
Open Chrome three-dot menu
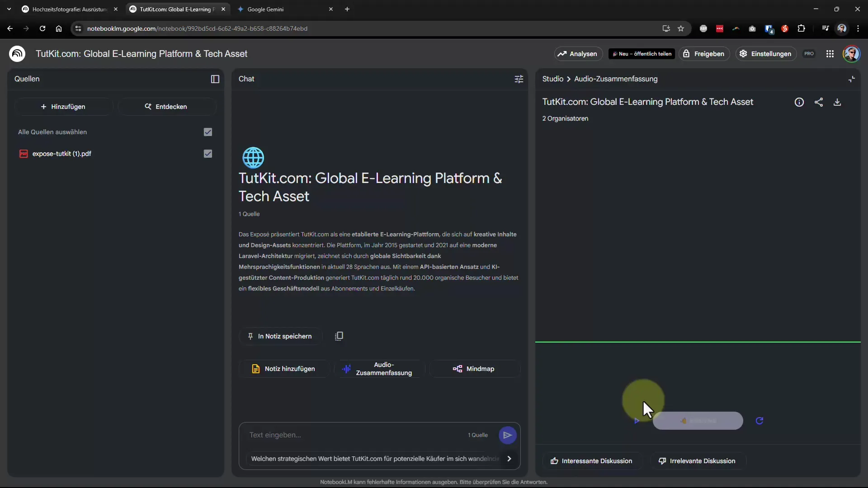(x=858, y=28)
